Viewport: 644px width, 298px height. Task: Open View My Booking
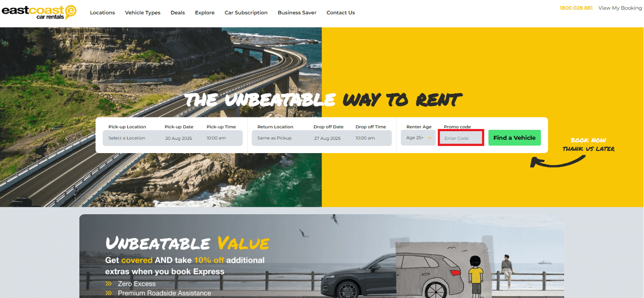pos(620,8)
